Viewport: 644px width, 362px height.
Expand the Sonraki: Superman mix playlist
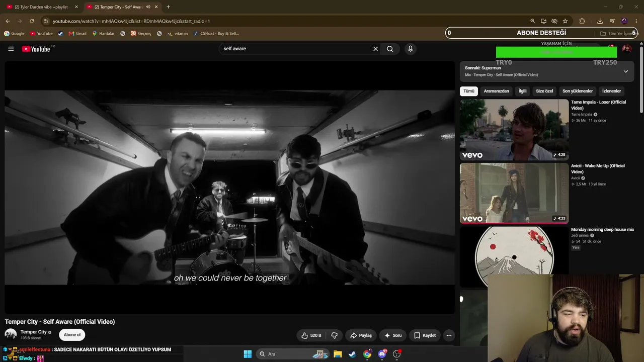coord(625,71)
